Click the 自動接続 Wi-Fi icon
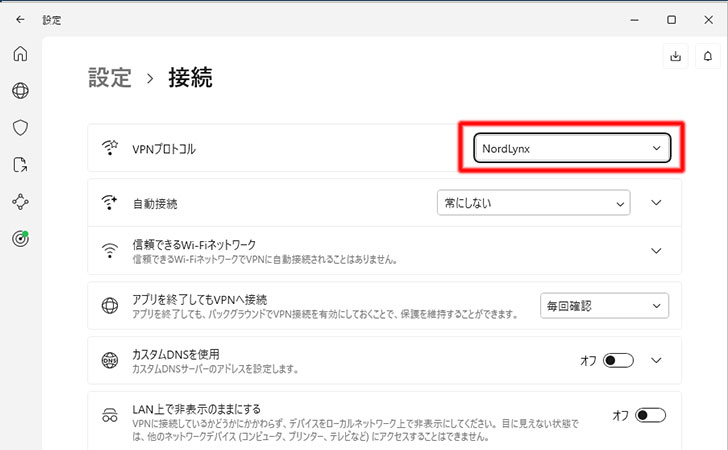Image resolution: width=728 pixels, height=450 pixels. 110,202
